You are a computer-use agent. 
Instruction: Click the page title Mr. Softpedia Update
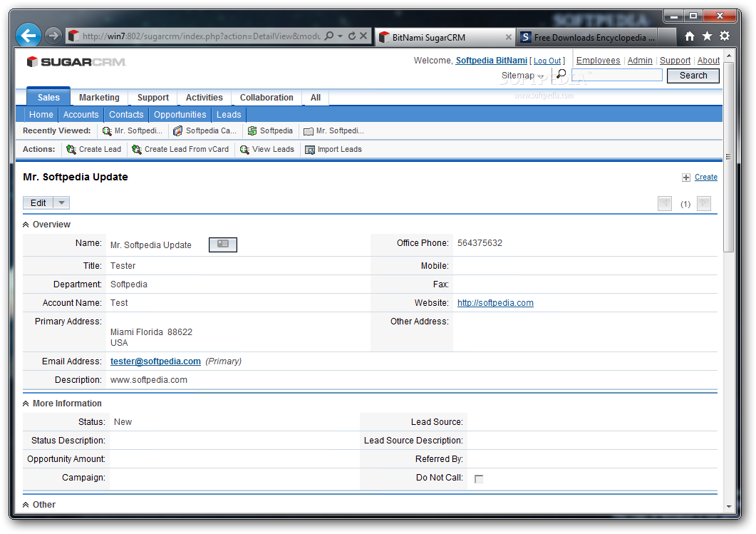pos(76,177)
